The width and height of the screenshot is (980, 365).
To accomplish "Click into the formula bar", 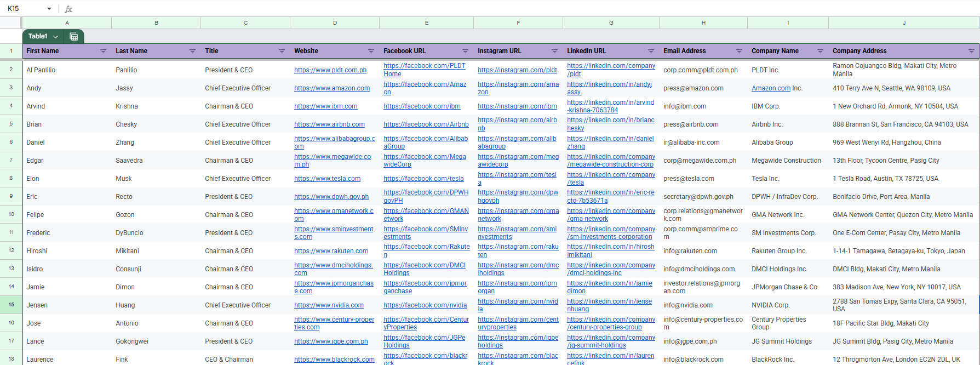I will coord(526,9).
